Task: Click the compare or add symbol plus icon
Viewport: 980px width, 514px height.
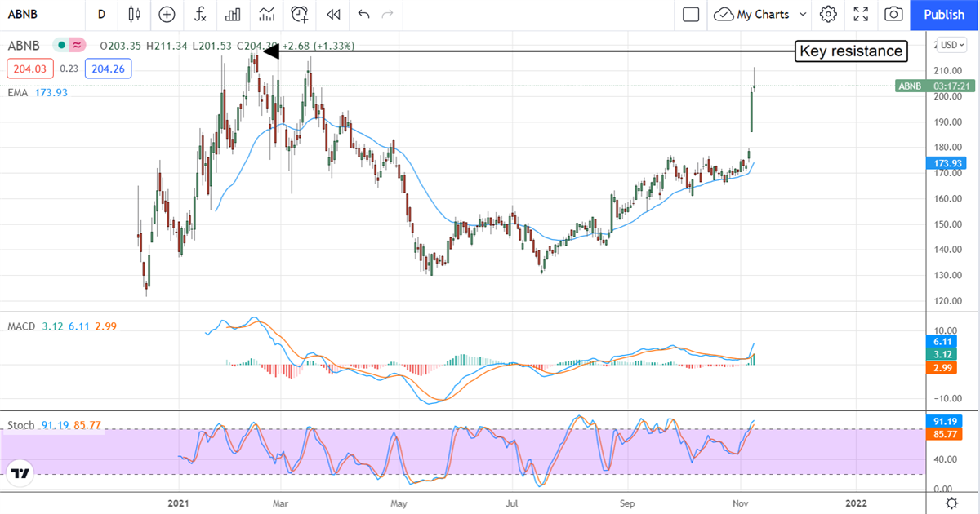Action: (x=167, y=14)
